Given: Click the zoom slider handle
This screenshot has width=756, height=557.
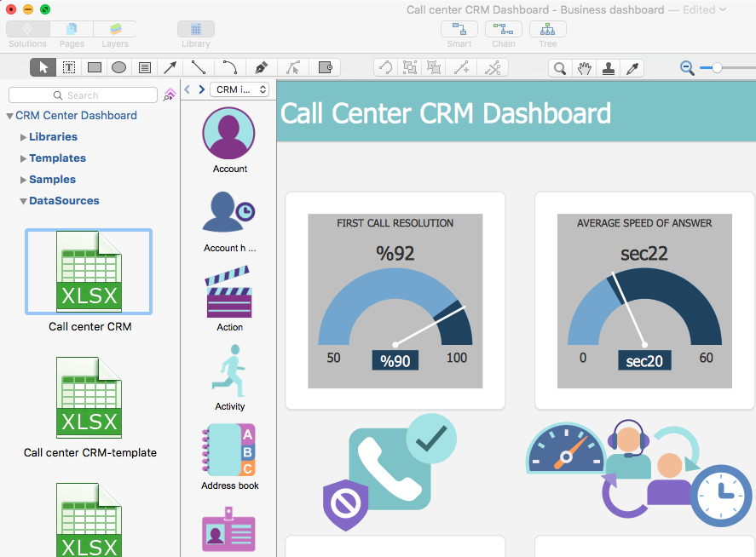Looking at the screenshot, I should pyautogui.click(x=717, y=67).
